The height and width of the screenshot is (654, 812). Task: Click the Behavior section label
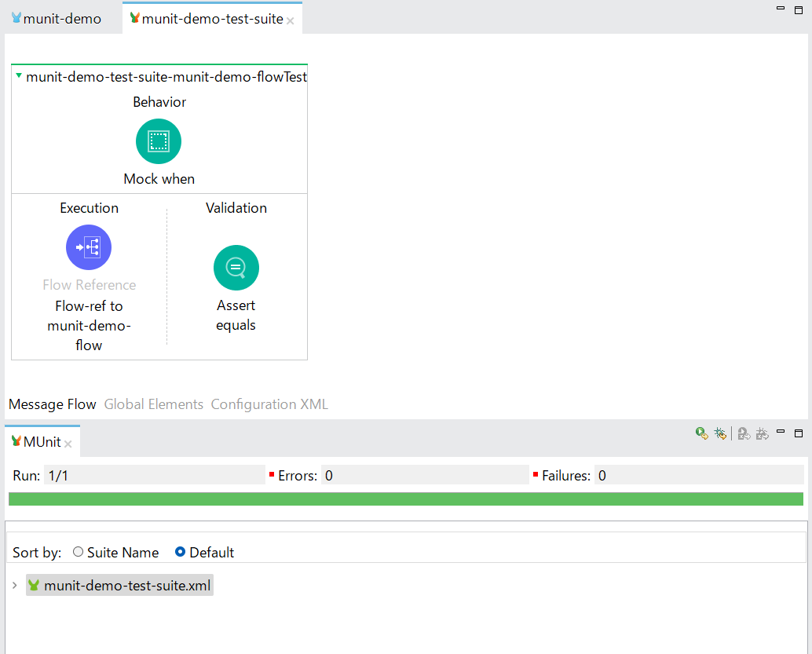pyautogui.click(x=159, y=102)
